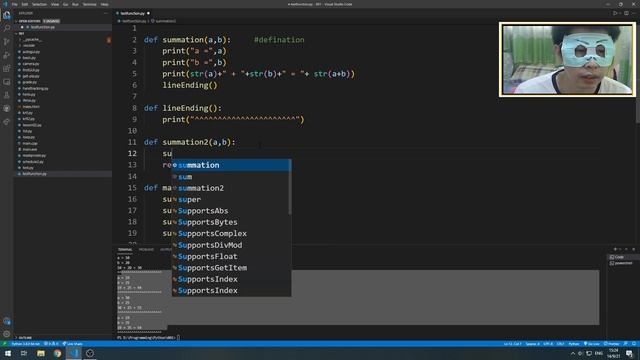Click the Python interpreter version in status bar

point(25,344)
